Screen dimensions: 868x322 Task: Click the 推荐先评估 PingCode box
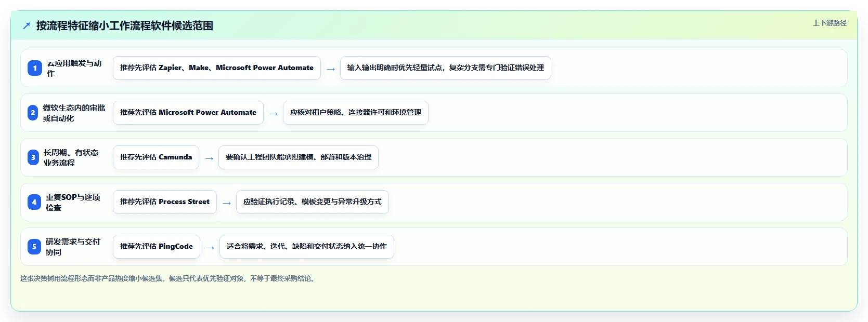[x=157, y=247]
